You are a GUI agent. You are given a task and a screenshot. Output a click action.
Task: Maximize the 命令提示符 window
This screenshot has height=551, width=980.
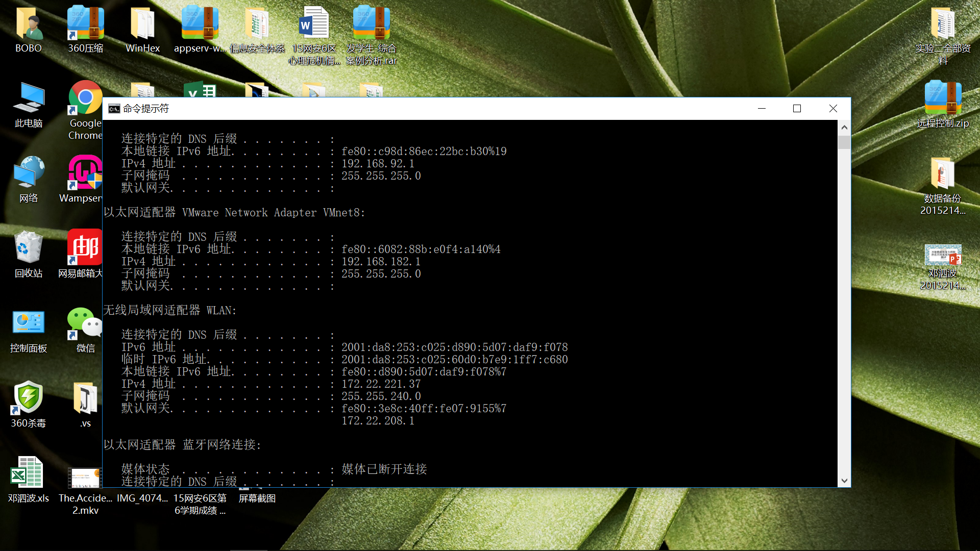tap(797, 109)
